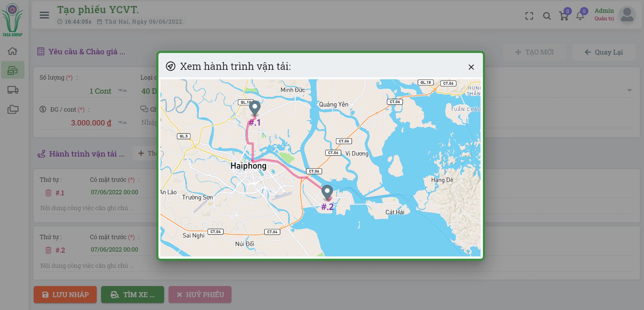
Task: Expand dropdown arrow at far right
Action: [629, 90]
